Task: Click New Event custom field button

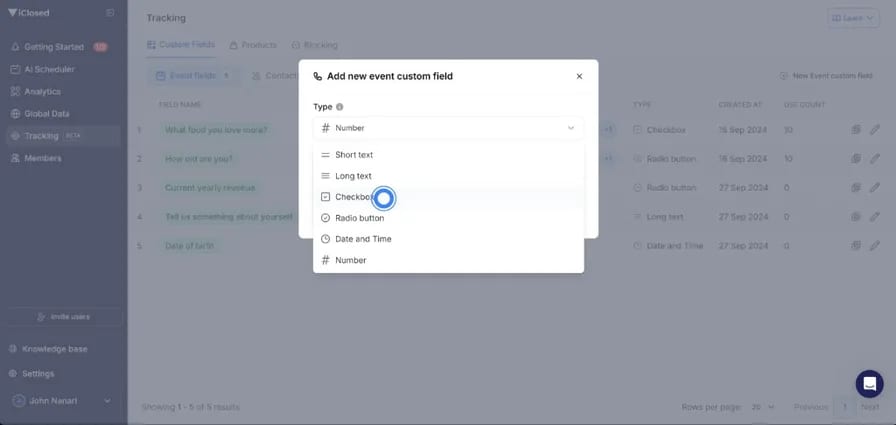Action: pyautogui.click(x=826, y=75)
